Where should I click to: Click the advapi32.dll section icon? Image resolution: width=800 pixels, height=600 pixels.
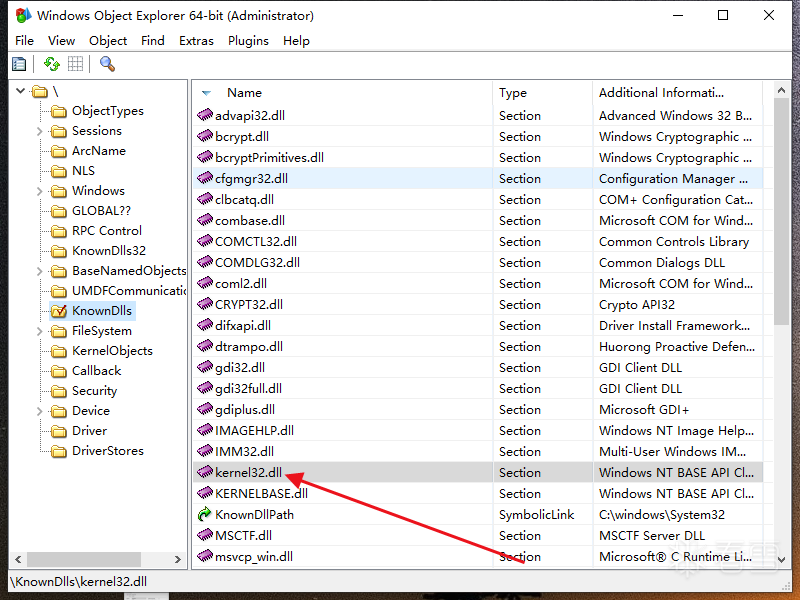[x=205, y=115]
